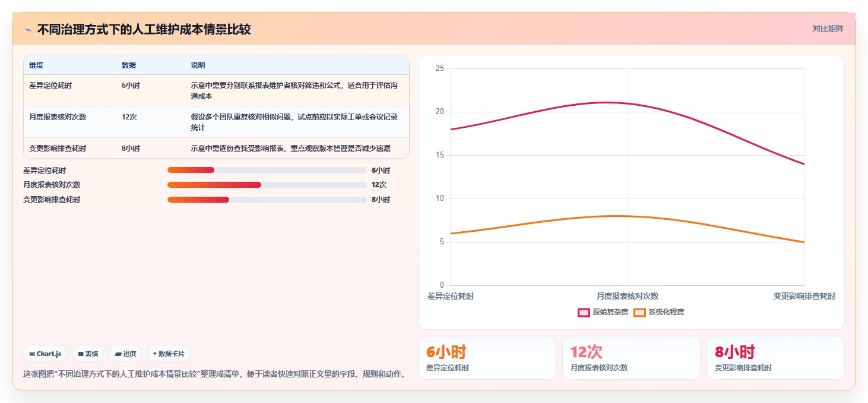Select the 差异定位耗时 table row cell
Screen dimensions: 868x403
[x=50, y=86]
